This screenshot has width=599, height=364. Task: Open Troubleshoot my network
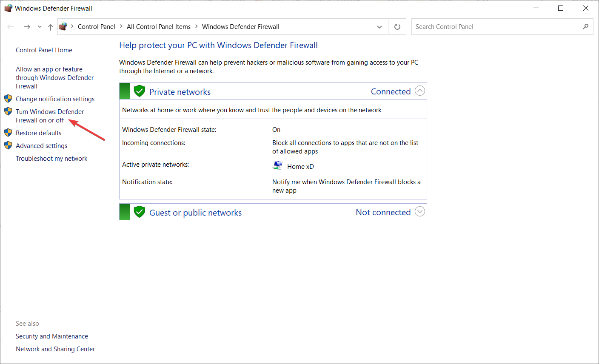point(51,159)
